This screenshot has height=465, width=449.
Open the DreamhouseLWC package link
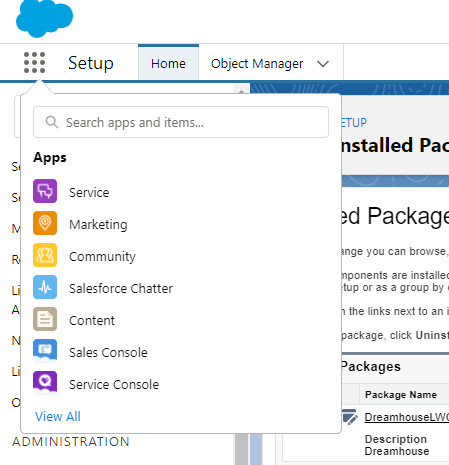point(407,417)
